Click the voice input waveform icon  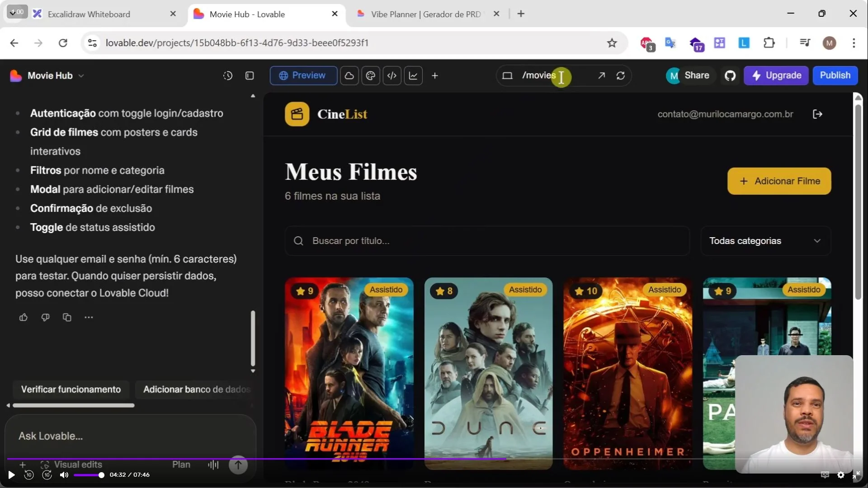click(213, 465)
